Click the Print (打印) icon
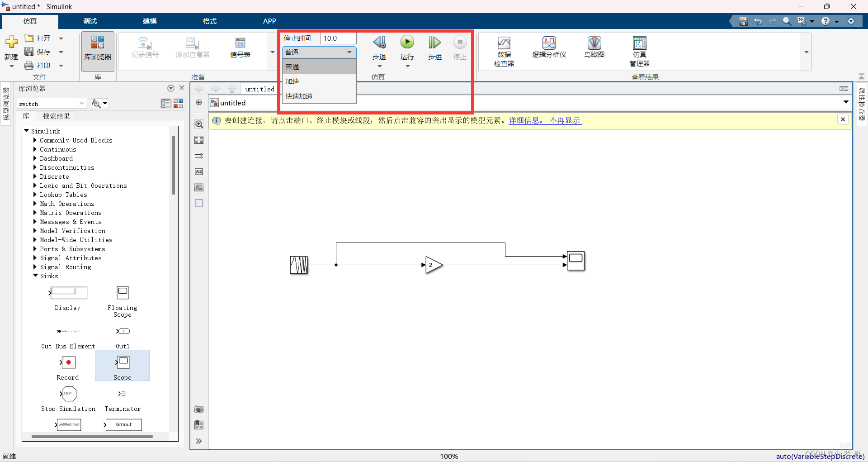This screenshot has width=868, height=462. tap(29, 65)
